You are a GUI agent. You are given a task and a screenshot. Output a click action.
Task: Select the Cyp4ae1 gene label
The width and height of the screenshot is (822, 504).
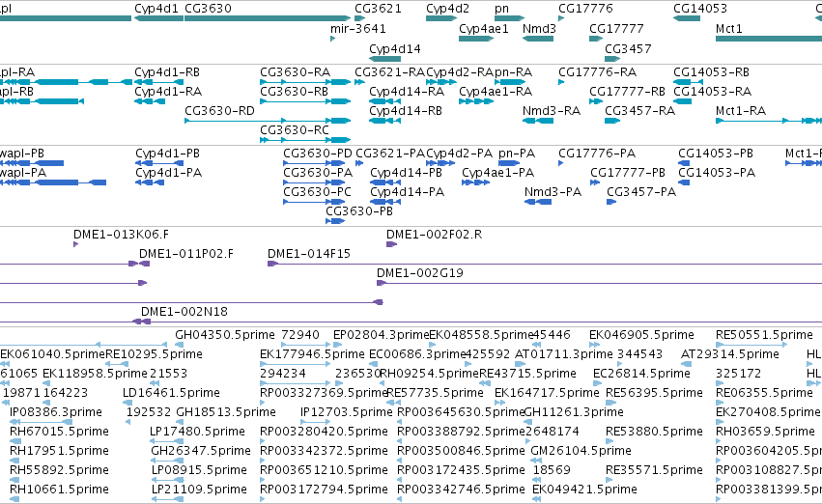pos(484,29)
